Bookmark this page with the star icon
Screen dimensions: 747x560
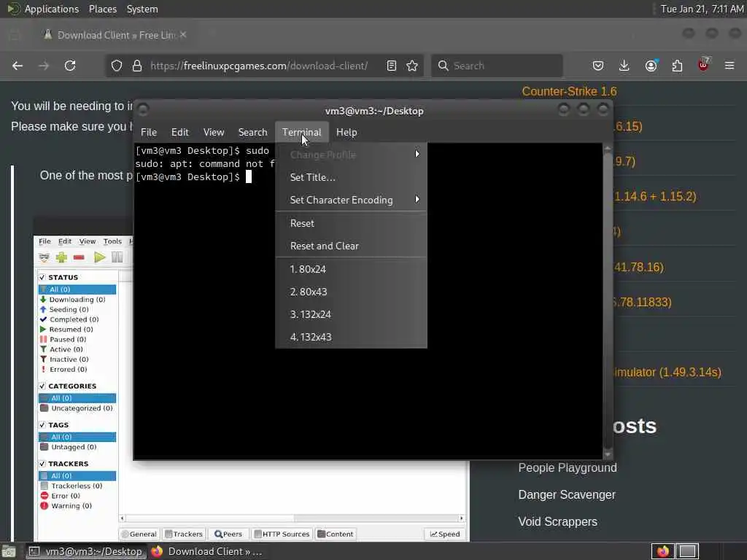pyautogui.click(x=412, y=66)
